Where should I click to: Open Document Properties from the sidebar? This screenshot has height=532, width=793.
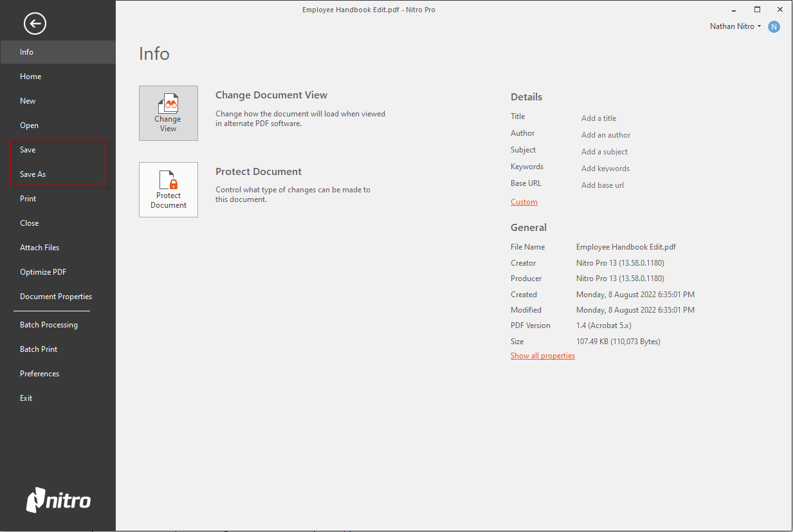coord(56,297)
